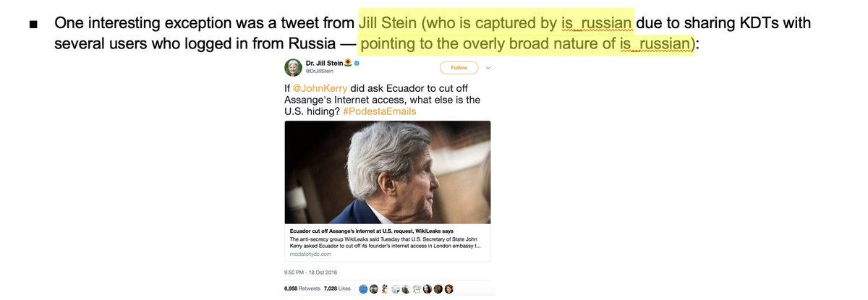Click the last liker avatar in the row
This screenshot has width=868, height=300.
coord(449,289)
